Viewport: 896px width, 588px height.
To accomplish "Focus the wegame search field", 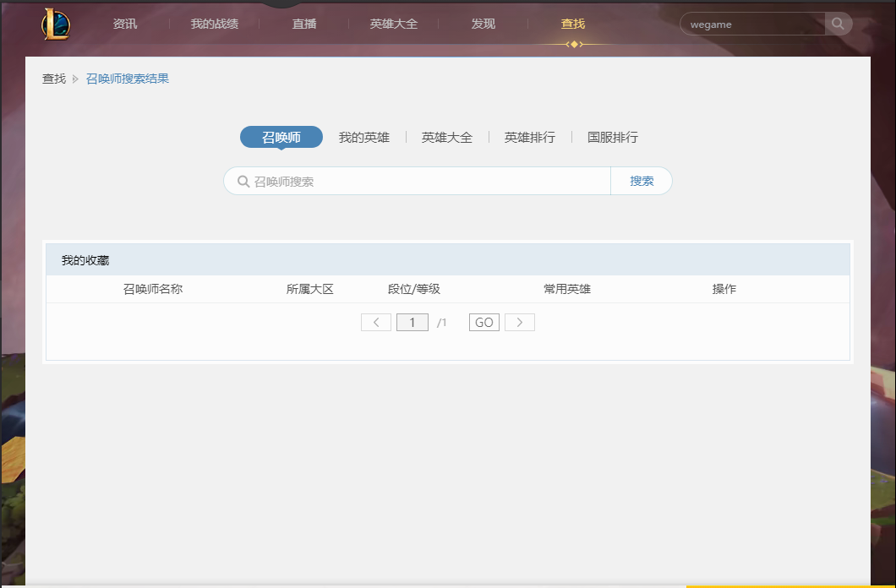I will (752, 24).
